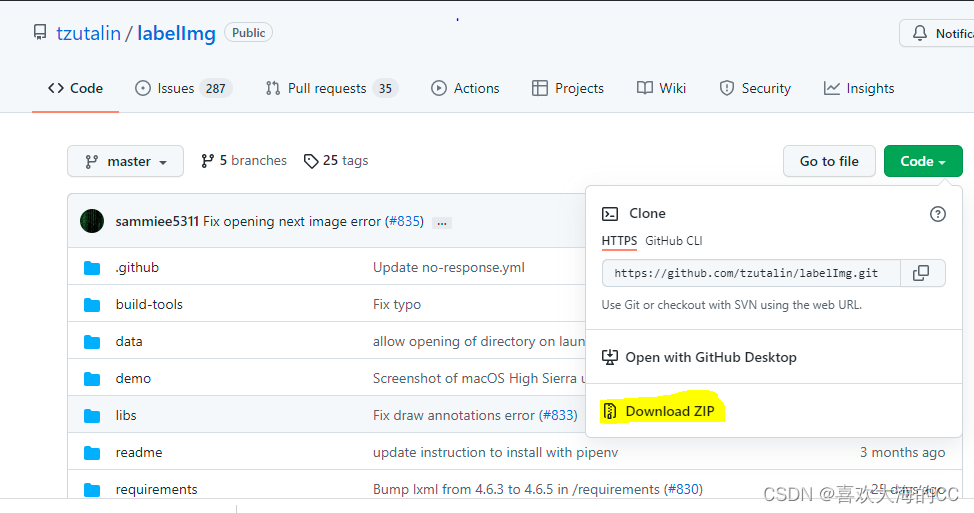This screenshot has width=974, height=513.
Task: Open the requirements folder name
Action: click(157, 489)
